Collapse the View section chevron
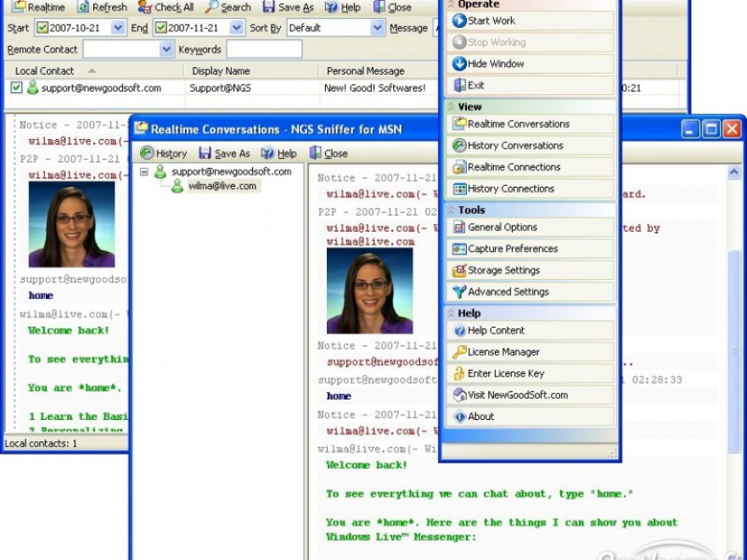Image resolution: width=747 pixels, height=560 pixels. pyautogui.click(x=451, y=107)
